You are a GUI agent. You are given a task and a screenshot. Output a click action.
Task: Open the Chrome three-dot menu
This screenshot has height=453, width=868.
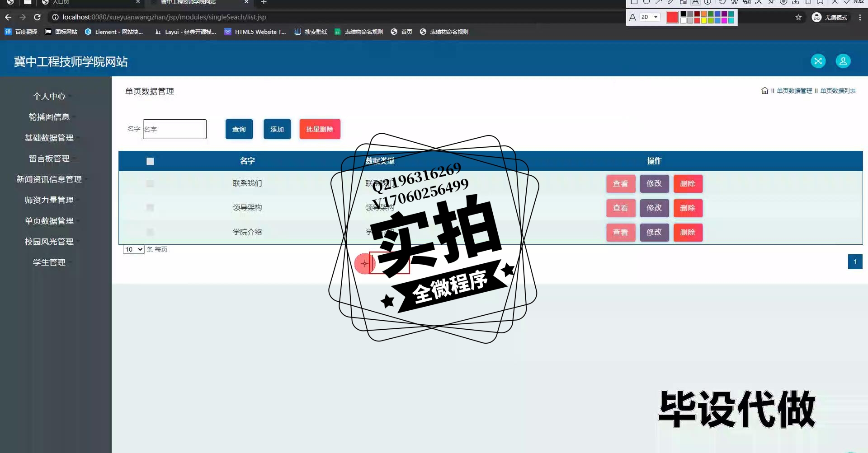860,17
